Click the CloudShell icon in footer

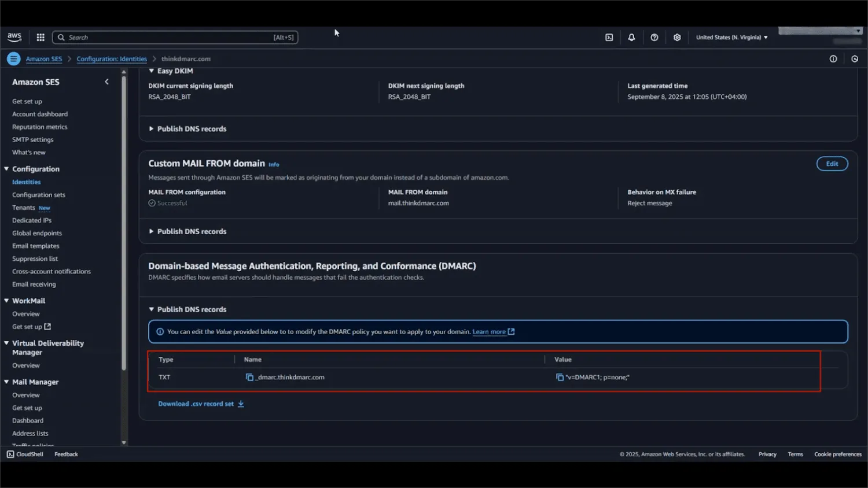pyautogui.click(x=10, y=454)
